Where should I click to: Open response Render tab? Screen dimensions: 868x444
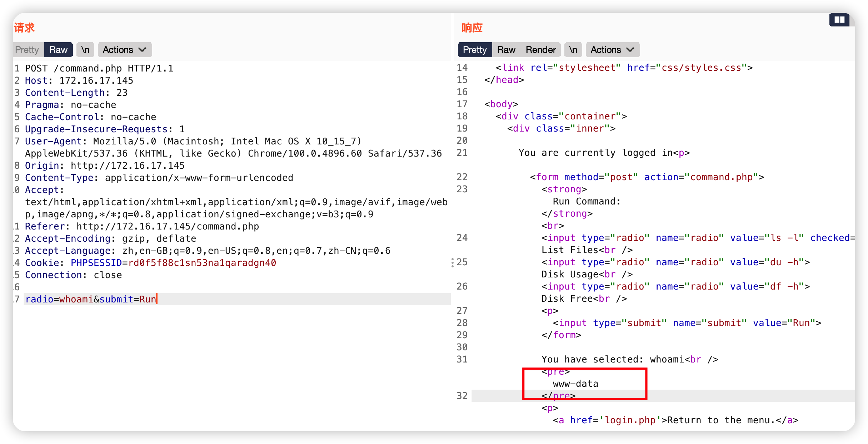tap(540, 50)
